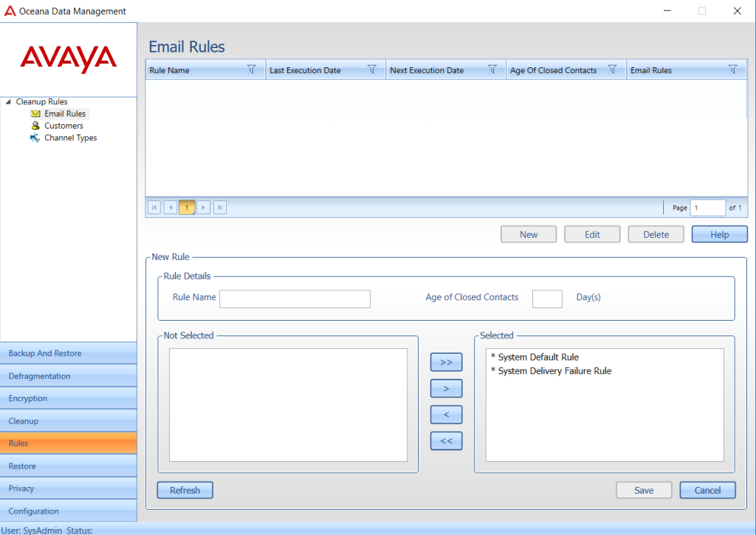
Task: Click the Last Execution Date column header
Action: [x=326, y=70]
